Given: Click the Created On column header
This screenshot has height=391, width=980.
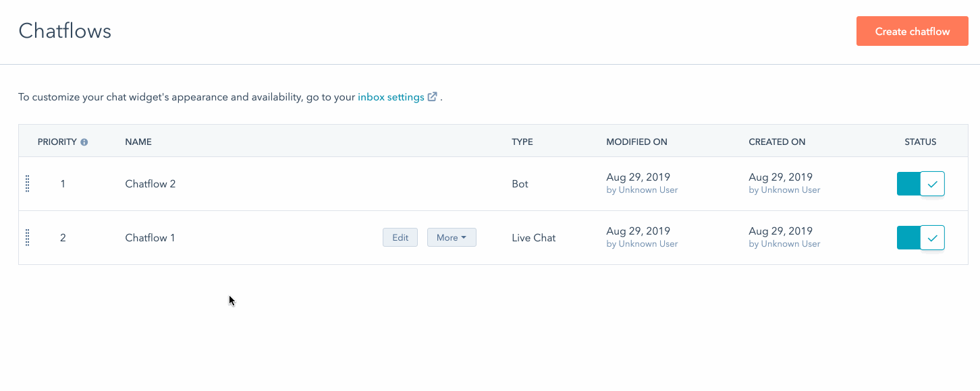Looking at the screenshot, I should click(x=777, y=142).
